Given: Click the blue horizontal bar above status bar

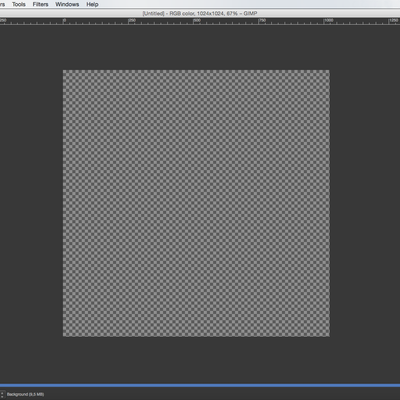Looking at the screenshot, I should [x=200, y=385].
